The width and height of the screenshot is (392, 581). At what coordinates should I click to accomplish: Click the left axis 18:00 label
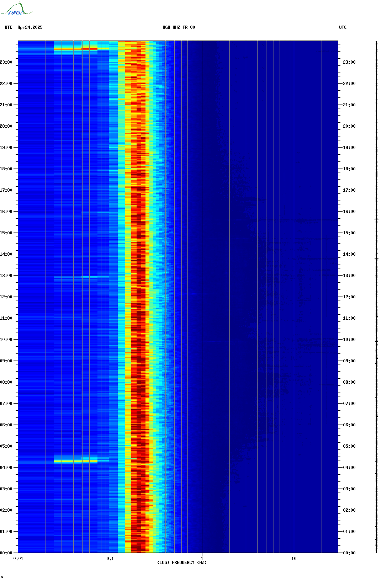click(x=6, y=169)
